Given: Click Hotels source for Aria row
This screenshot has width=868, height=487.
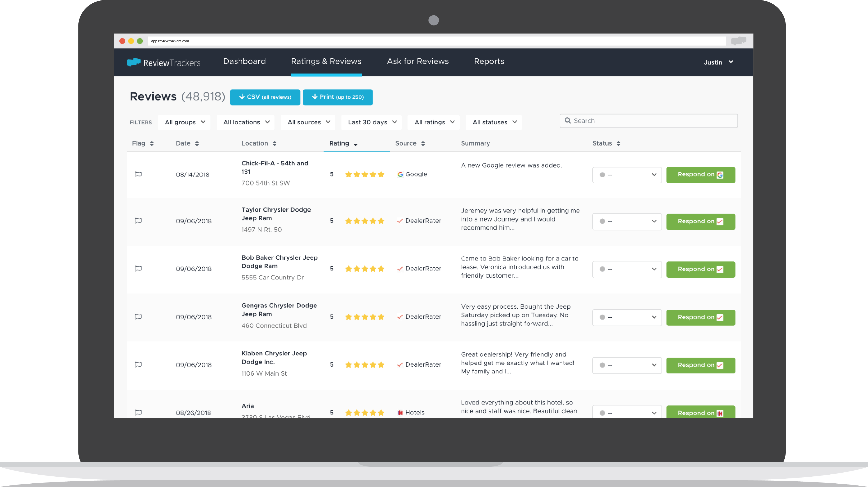Looking at the screenshot, I should click(411, 413).
